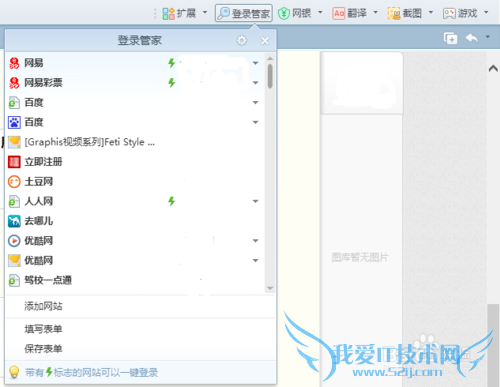The height and width of the screenshot is (387, 500).
Task: Click the 百度 paw-icon entry
Action: point(14,122)
